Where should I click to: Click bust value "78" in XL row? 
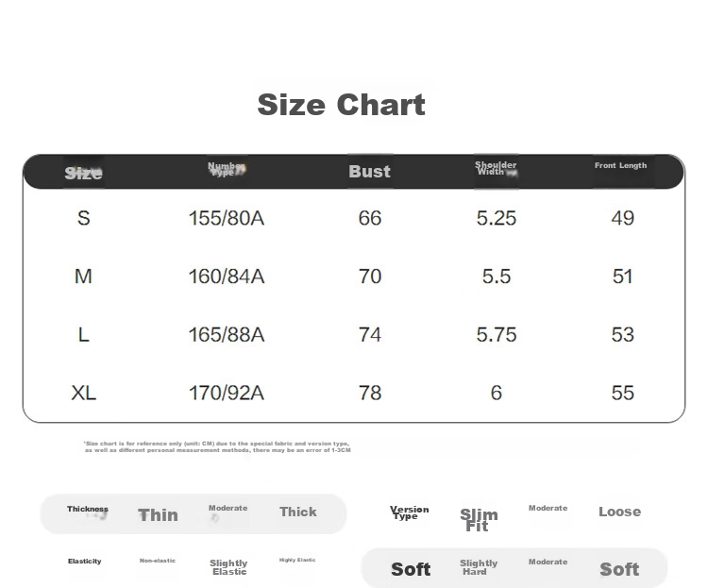tap(370, 393)
